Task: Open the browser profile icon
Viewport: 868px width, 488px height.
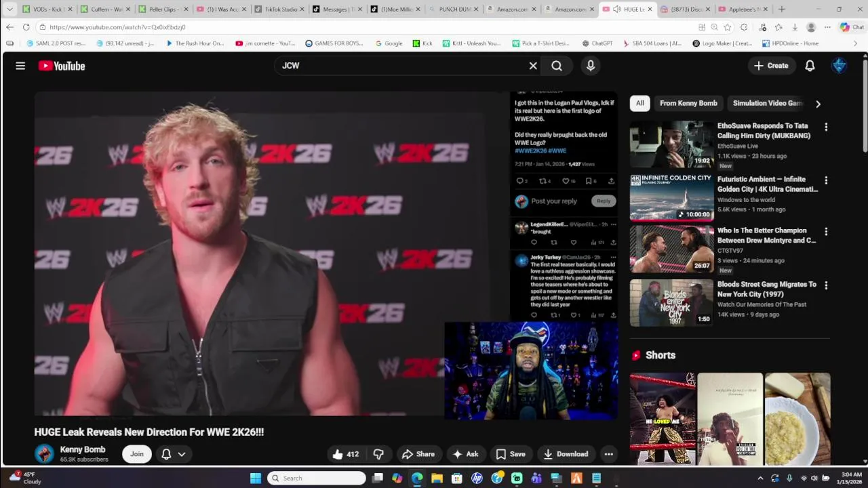Action: [811, 27]
